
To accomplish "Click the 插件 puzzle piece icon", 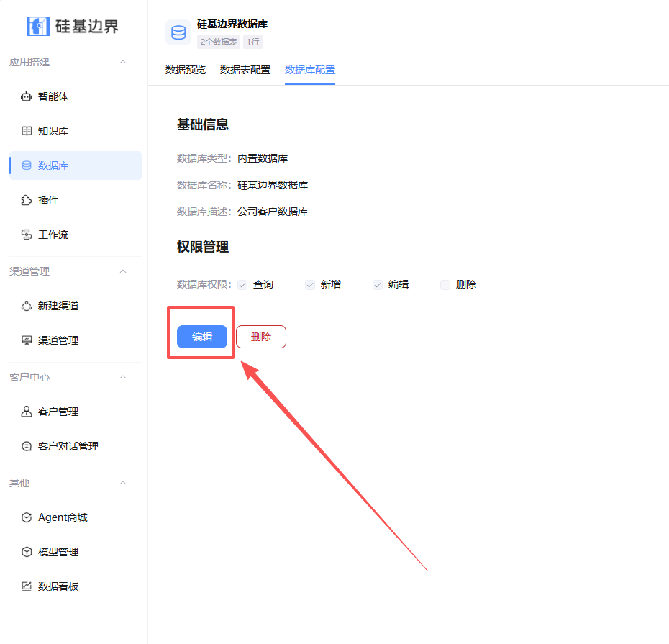I will point(27,200).
